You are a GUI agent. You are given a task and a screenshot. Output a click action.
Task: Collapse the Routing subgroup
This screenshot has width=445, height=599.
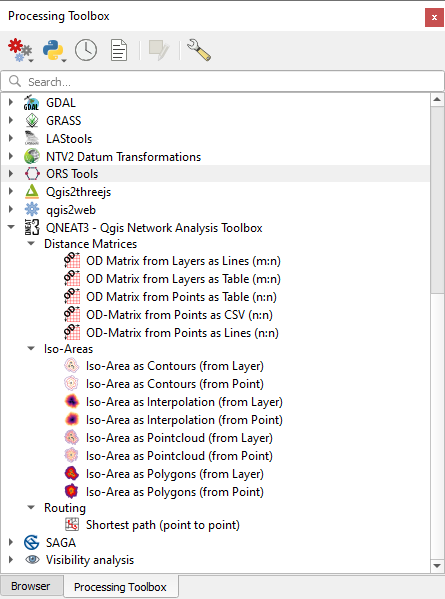click(31, 507)
